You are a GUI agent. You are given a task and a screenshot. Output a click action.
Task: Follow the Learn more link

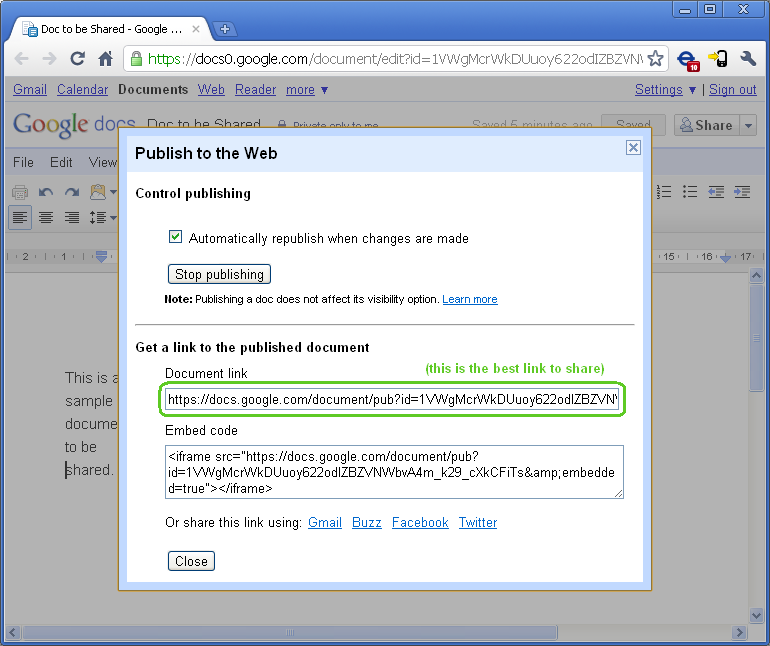pos(469,300)
